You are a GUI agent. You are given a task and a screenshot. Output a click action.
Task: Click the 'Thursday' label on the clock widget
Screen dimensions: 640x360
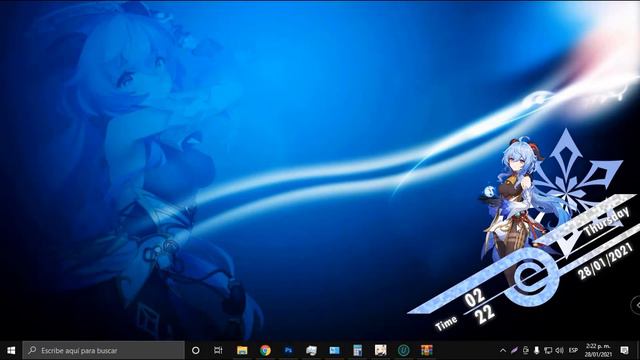pos(607,222)
